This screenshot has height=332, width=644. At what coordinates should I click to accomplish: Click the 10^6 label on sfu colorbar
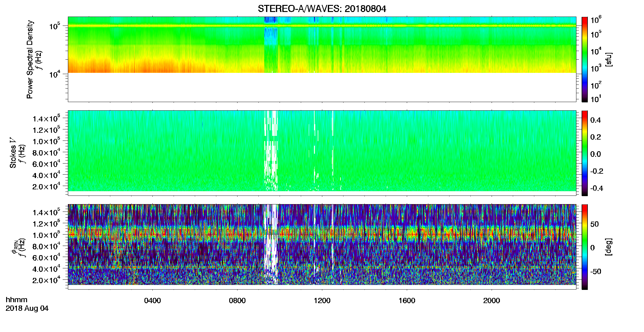(596, 20)
